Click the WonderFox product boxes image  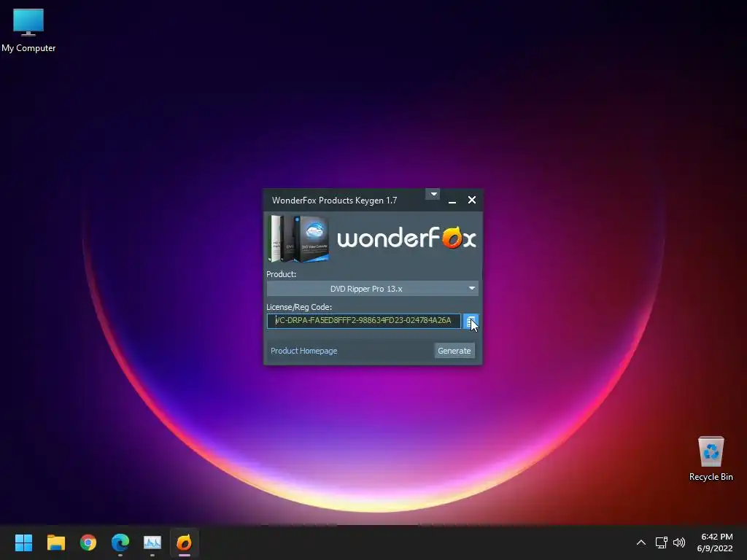point(298,238)
